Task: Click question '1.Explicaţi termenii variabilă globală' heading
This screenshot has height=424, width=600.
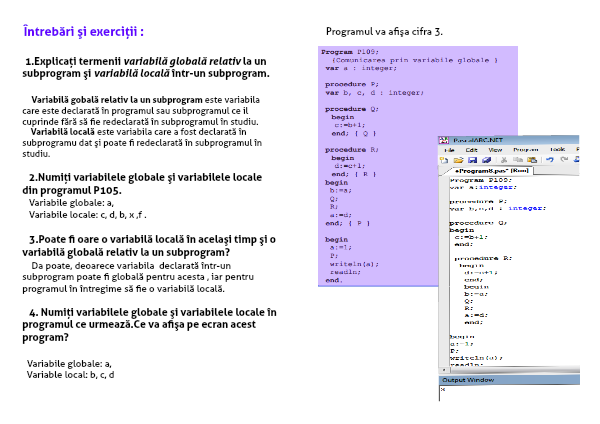Action: (x=146, y=67)
